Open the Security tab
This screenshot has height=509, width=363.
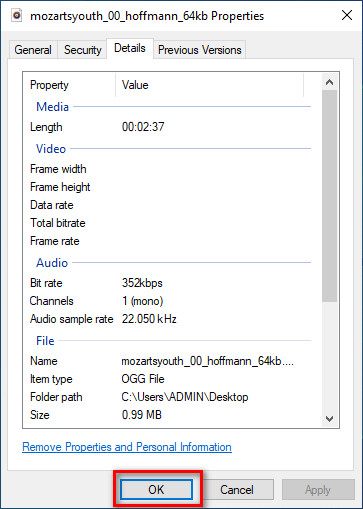click(83, 50)
